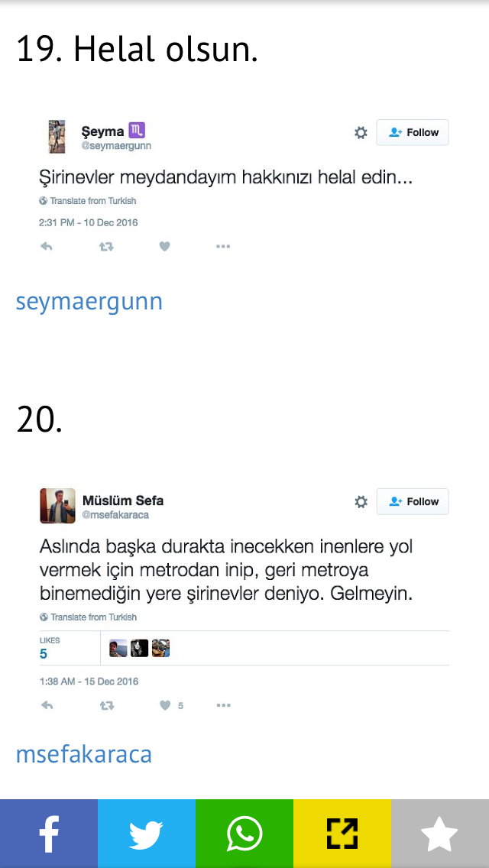
Task: Retweet Şeyma's tweet
Action: click(105, 247)
